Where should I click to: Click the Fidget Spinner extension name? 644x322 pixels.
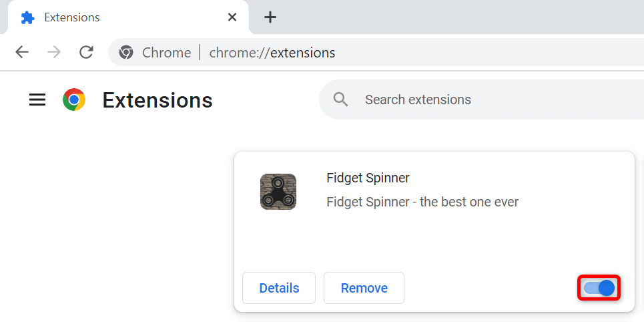368,178
